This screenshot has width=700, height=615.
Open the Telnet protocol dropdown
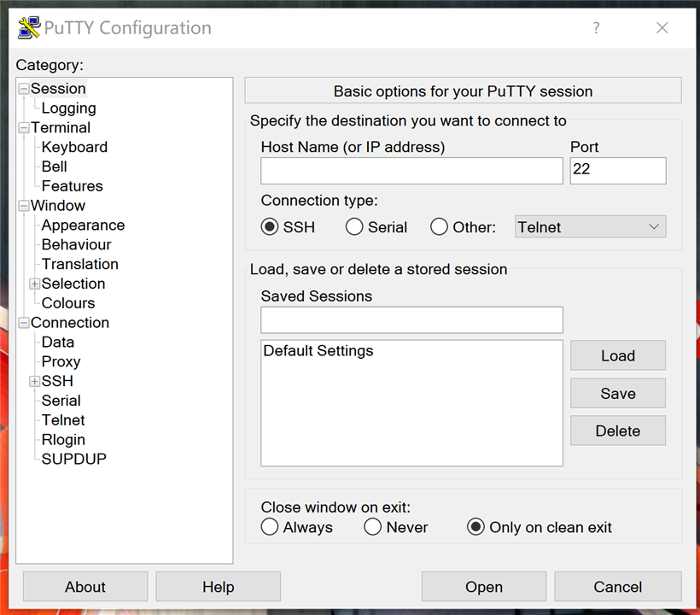pos(590,227)
